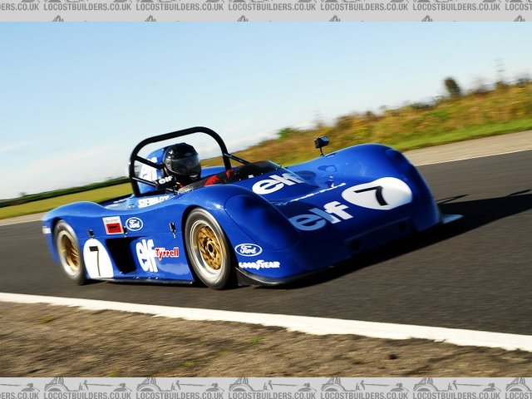Click the small Ford oval behind the cockpit side
Image resolution: width=532 pixels, height=399 pixels.
click(134, 224)
